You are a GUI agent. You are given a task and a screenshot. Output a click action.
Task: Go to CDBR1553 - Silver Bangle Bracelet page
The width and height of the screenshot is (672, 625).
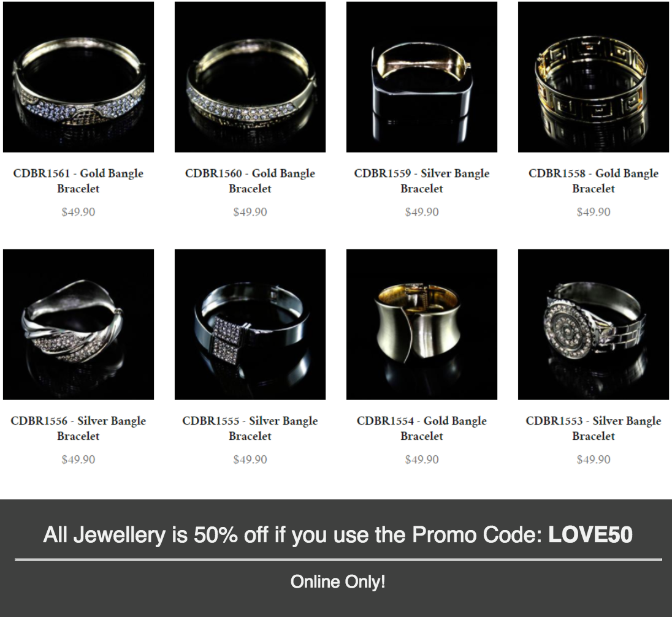click(594, 428)
